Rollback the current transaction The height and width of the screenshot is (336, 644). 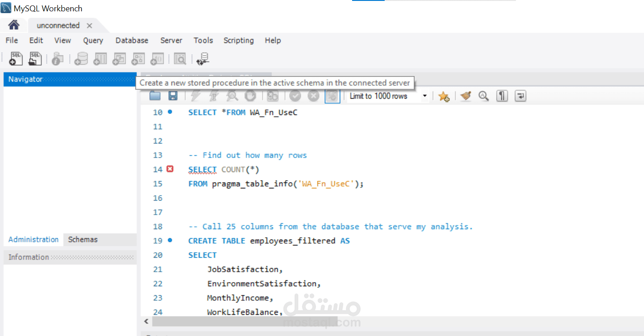click(x=313, y=96)
